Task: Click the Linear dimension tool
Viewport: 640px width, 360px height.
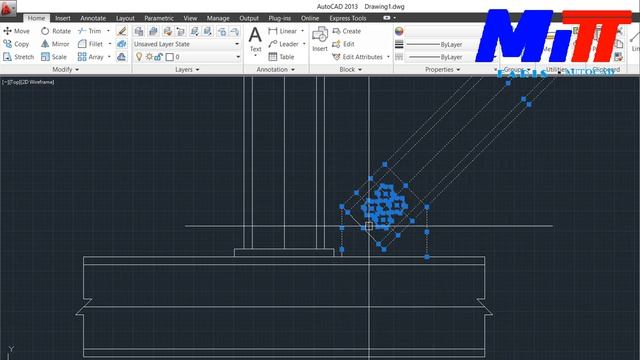Action: point(282,31)
